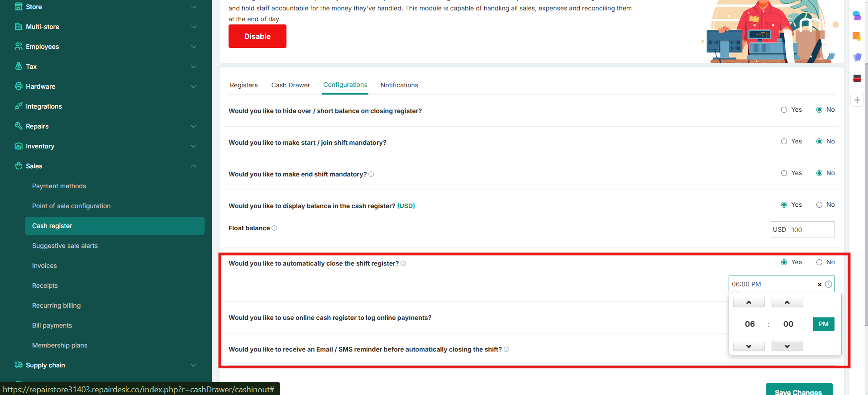Click info icon beside Email / SMS reminder
This screenshot has height=395, width=868.
(506, 349)
